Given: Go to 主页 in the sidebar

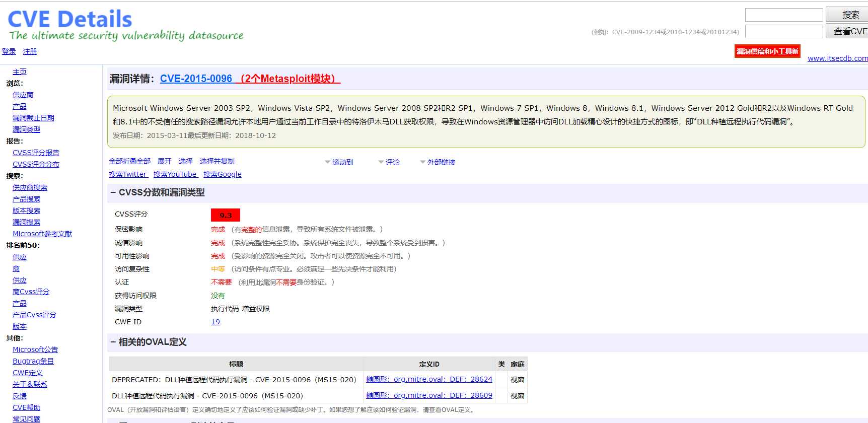Looking at the screenshot, I should (x=20, y=72).
